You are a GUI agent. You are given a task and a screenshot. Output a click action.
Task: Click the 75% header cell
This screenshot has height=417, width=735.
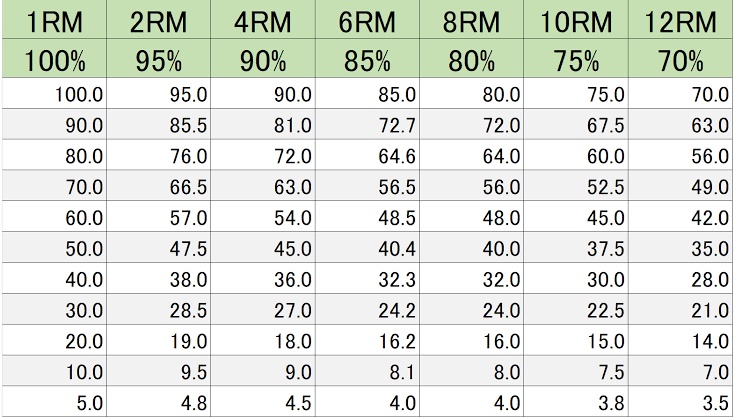(x=576, y=59)
